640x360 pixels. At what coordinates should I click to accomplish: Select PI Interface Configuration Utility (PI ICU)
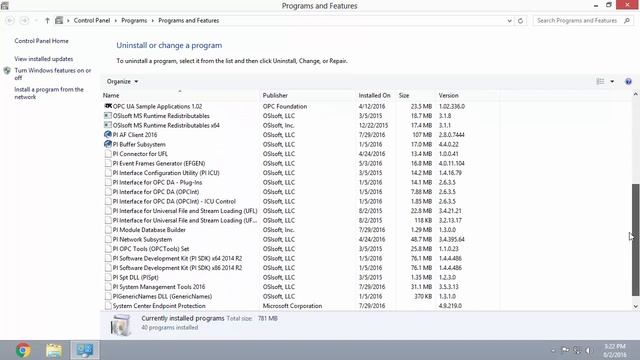click(x=300, y=173)
